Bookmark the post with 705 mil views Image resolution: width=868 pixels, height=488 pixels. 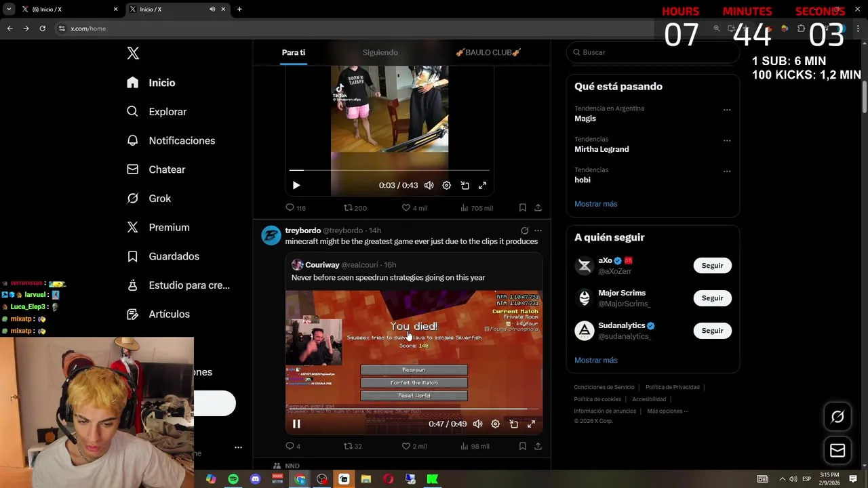(x=522, y=208)
